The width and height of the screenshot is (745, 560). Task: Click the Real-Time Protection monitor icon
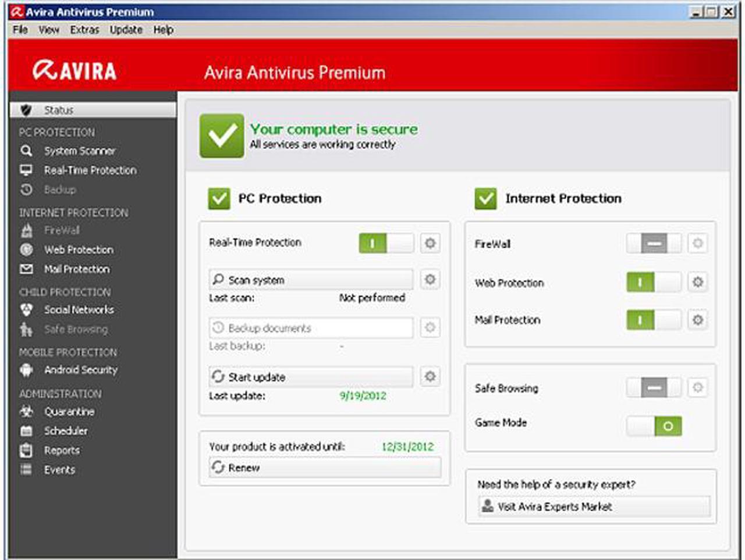[x=26, y=170]
